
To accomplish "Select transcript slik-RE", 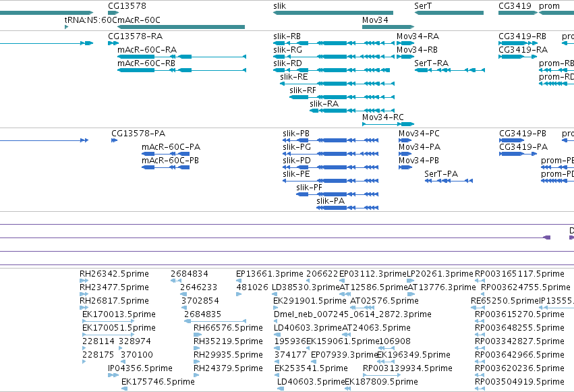I will pos(337,84).
